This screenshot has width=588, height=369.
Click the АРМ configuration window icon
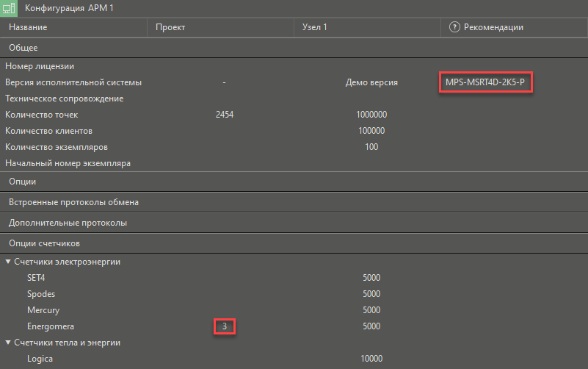(10, 8)
